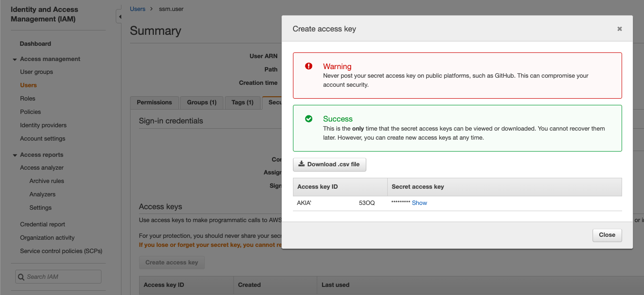Dismiss the dialog using the X icon

619,29
